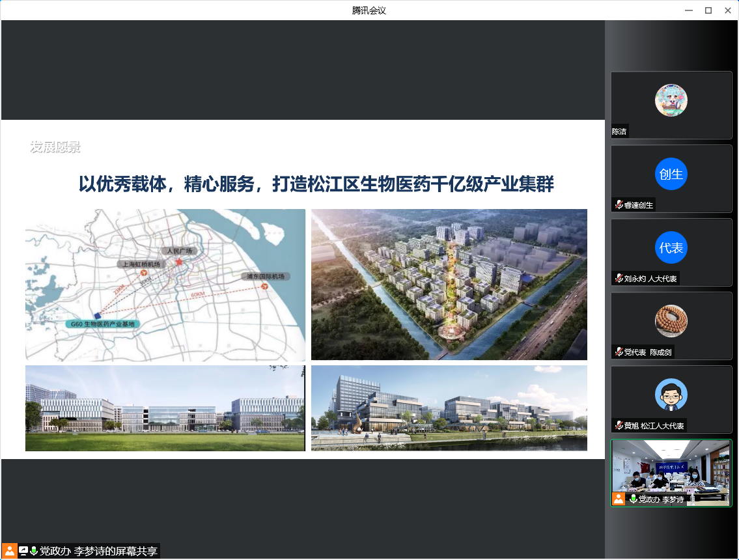The image size is (739, 560).
Task: Select the blue 创生 avatar circle
Action: (x=671, y=174)
